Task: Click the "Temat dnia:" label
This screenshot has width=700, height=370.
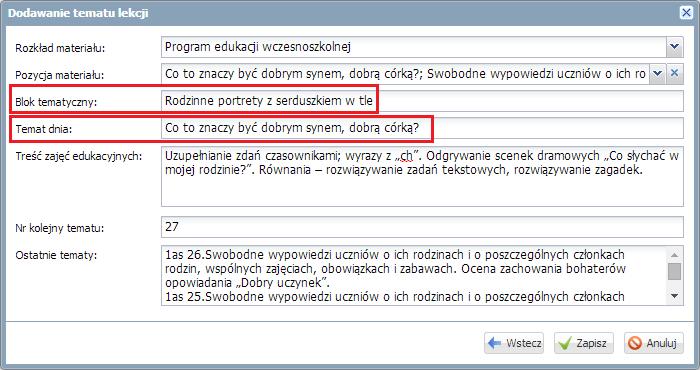Action: coord(43,129)
